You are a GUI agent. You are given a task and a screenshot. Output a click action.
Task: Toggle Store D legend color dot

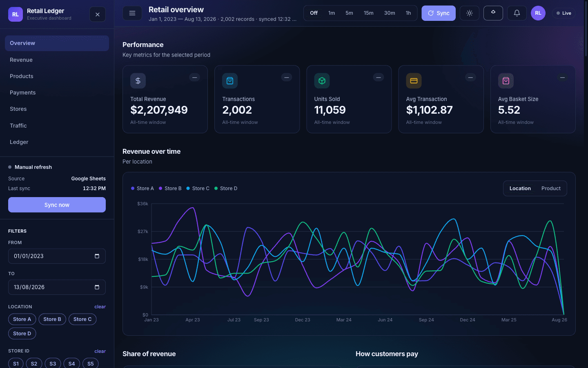(216, 188)
